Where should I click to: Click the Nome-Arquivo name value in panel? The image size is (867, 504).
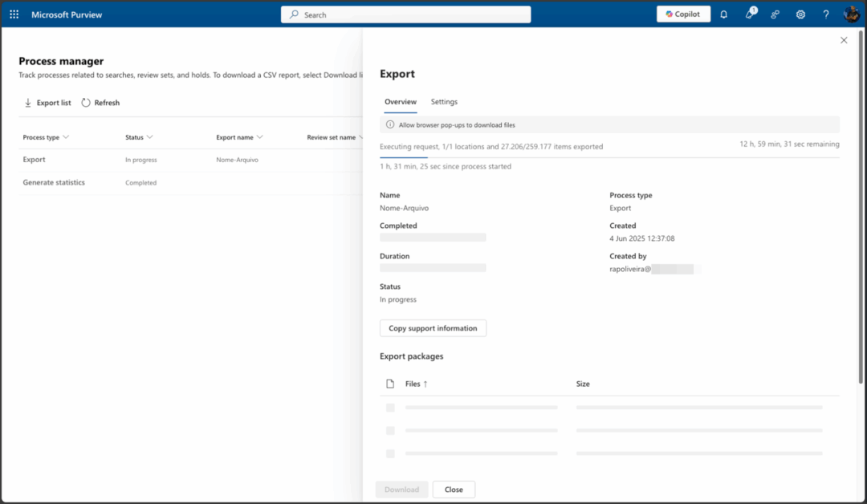404,209
